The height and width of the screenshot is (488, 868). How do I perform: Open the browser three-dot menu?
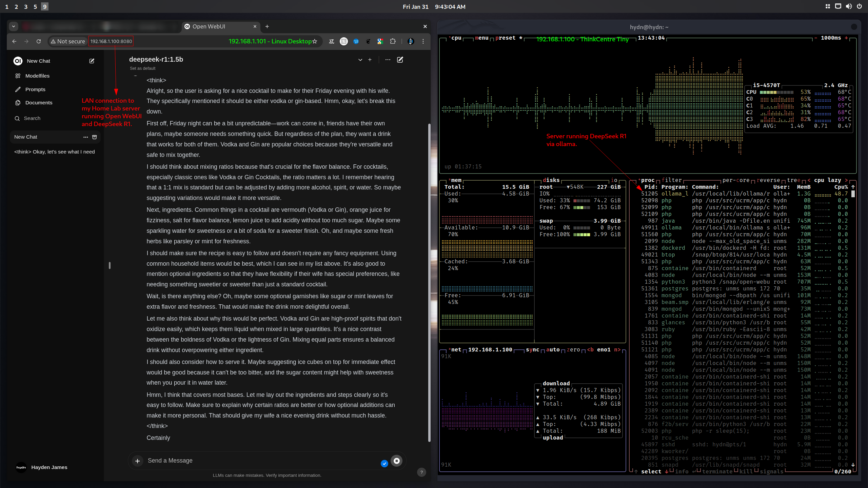point(423,41)
